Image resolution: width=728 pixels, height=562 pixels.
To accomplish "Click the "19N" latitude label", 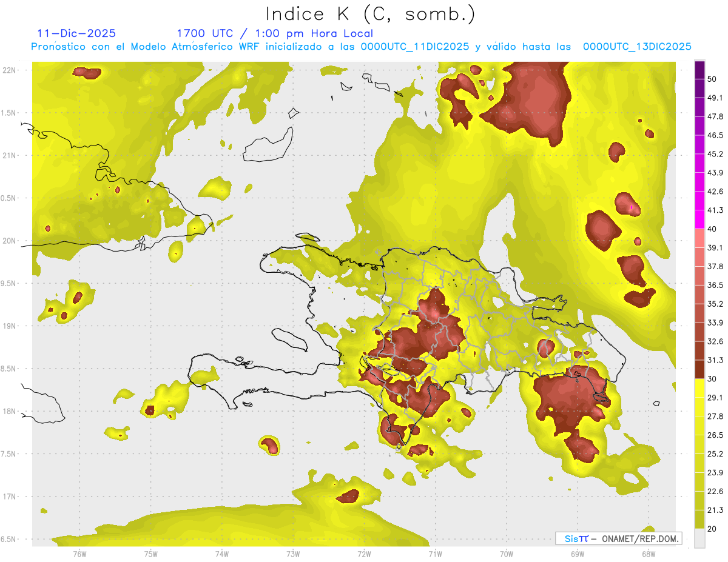I will coord(9,326).
